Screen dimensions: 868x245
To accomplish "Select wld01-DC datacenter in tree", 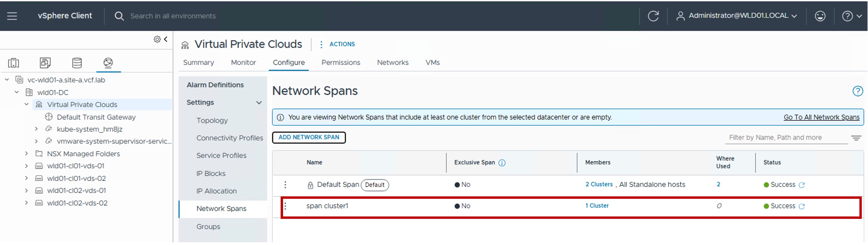I will click(x=53, y=92).
